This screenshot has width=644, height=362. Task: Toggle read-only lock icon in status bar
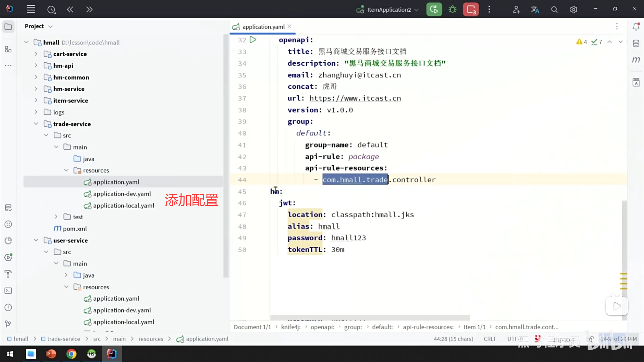pos(590,339)
